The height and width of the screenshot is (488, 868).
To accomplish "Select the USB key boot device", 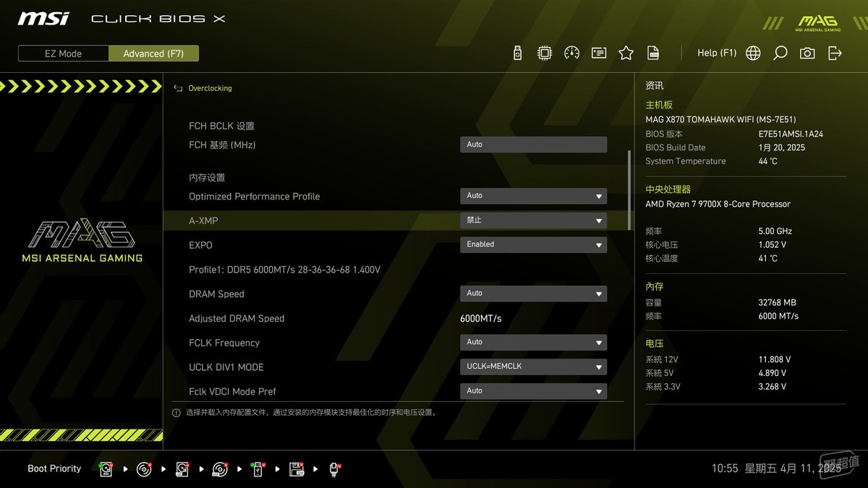I will click(x=259, y=469).
